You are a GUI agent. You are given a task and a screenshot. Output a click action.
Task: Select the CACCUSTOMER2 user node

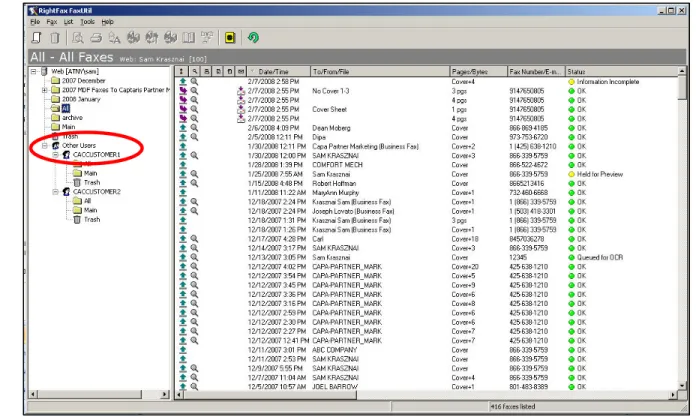[91, 192]
